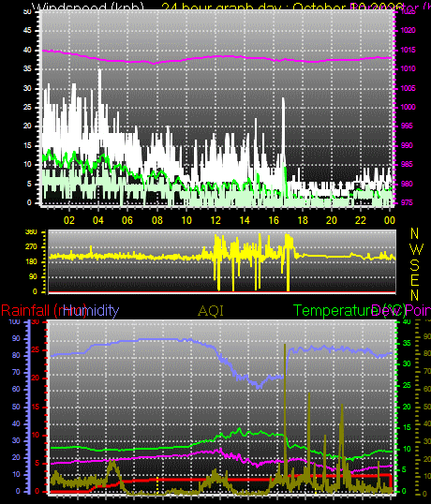
Task: Click hour label 16 on time axis
Action: 274,220
